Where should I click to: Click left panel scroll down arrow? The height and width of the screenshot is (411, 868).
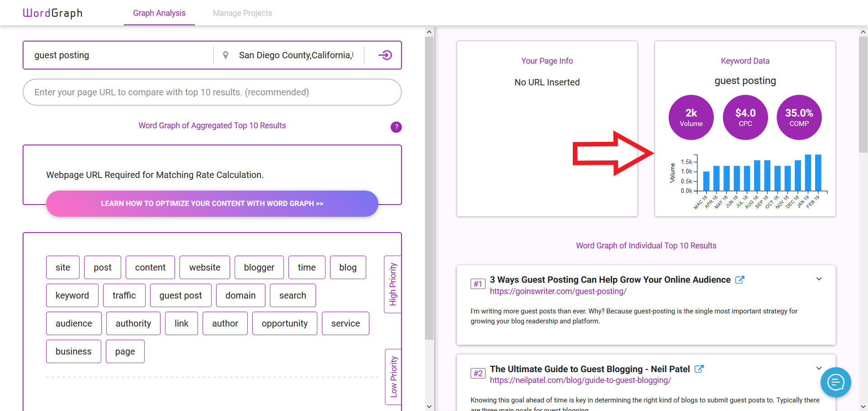tap(429, 406)
